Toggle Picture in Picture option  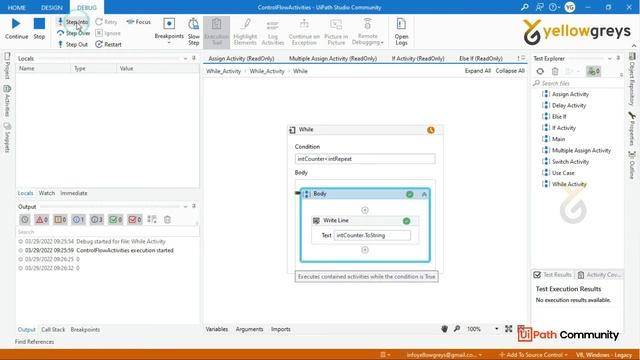(x=336, y=31)
